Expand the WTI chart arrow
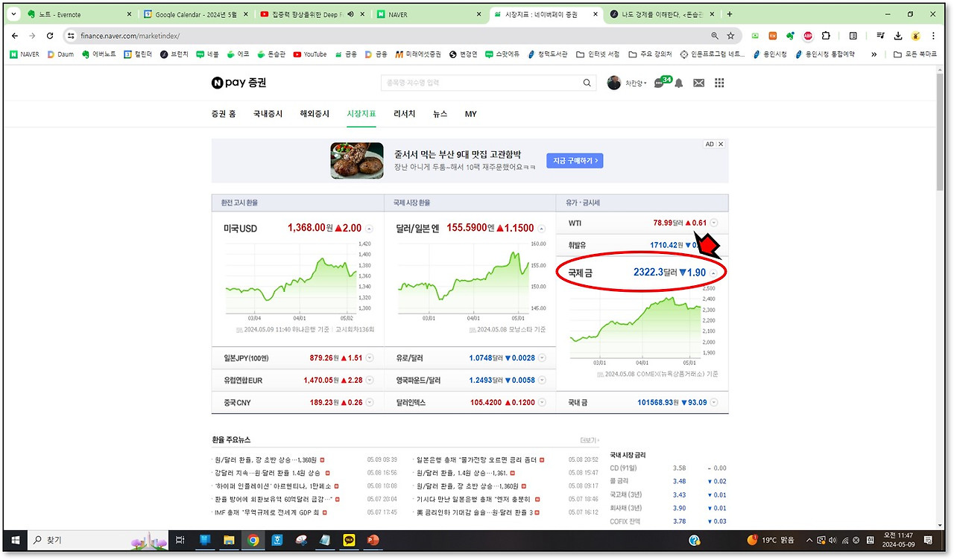 click(714, 223)
